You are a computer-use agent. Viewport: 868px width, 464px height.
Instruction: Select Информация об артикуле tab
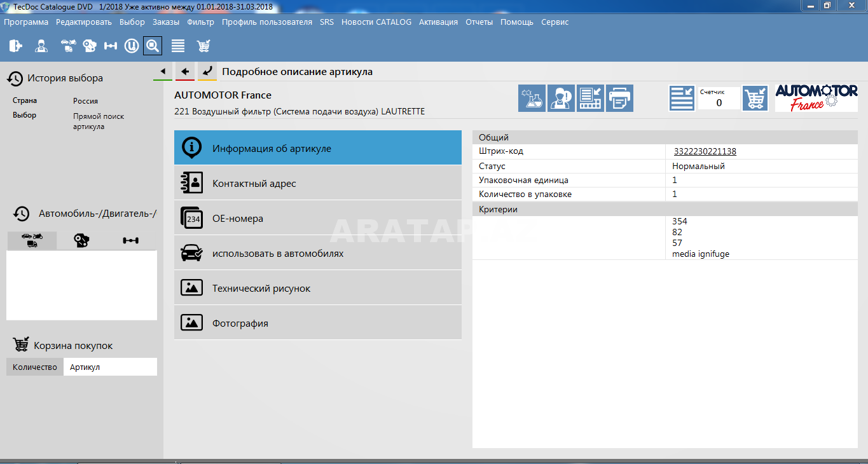pyautogui.click(x=318, y=148)
